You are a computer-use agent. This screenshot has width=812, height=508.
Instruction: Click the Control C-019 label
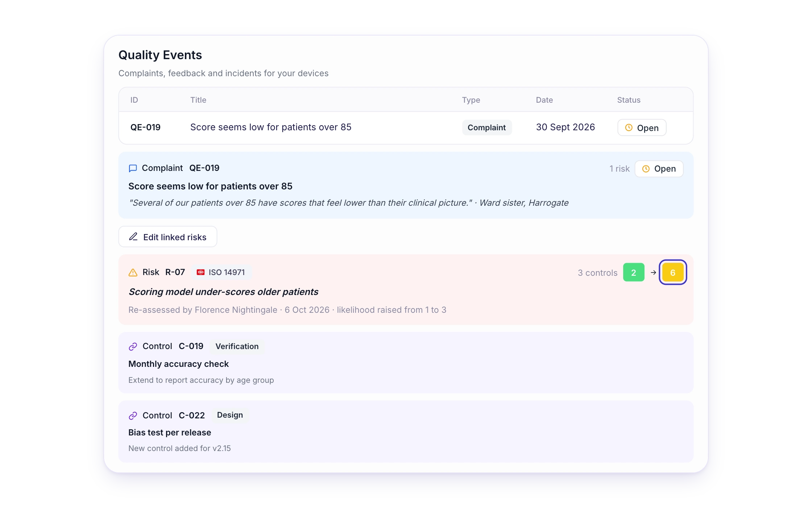tap(173, 346)
